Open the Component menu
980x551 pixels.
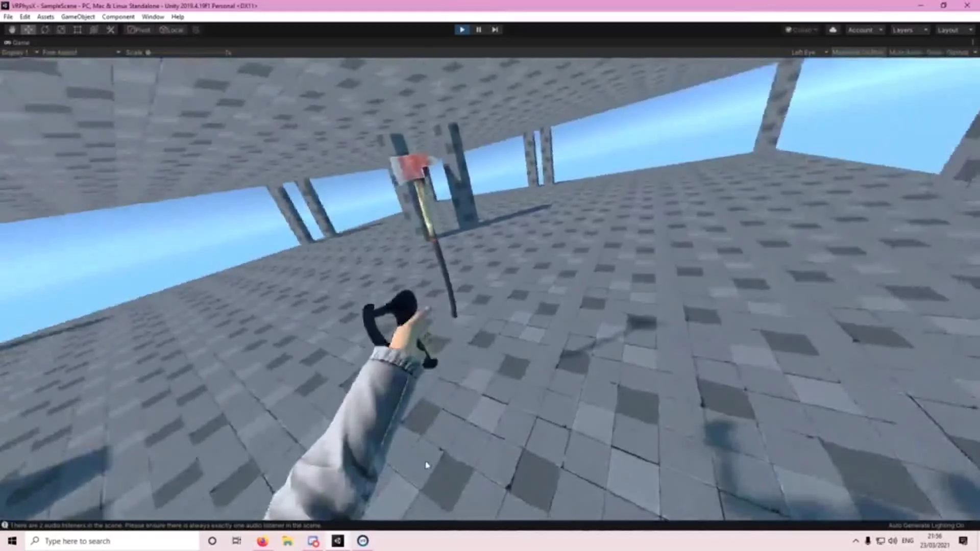tap(118, 17)
